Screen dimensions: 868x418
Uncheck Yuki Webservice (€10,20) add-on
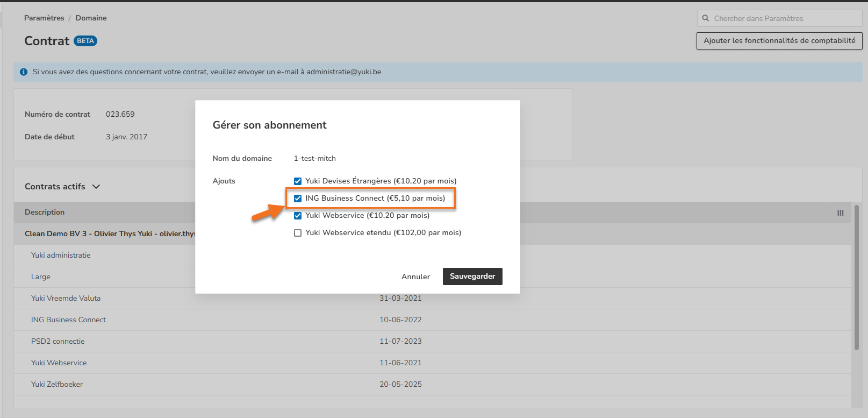[298, 216]
